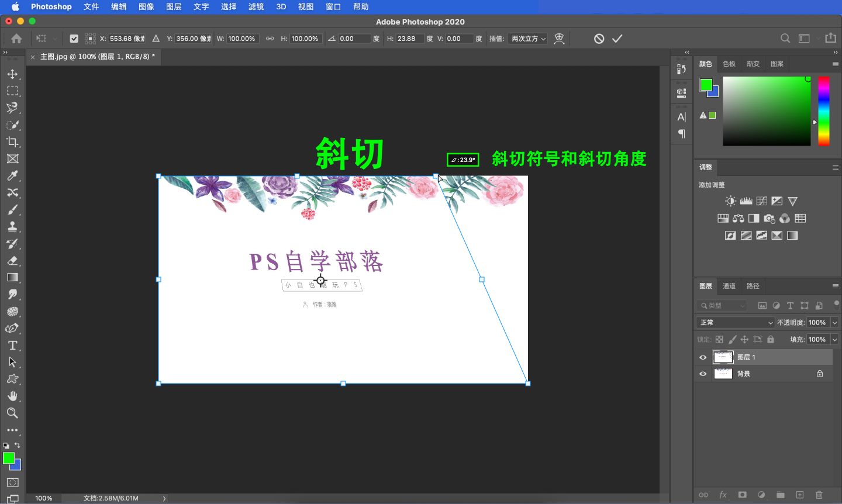Open the 不透明度 opacity dropdown arrow
The height and width of the screenshot is (504, 842).
click(835, 322)
